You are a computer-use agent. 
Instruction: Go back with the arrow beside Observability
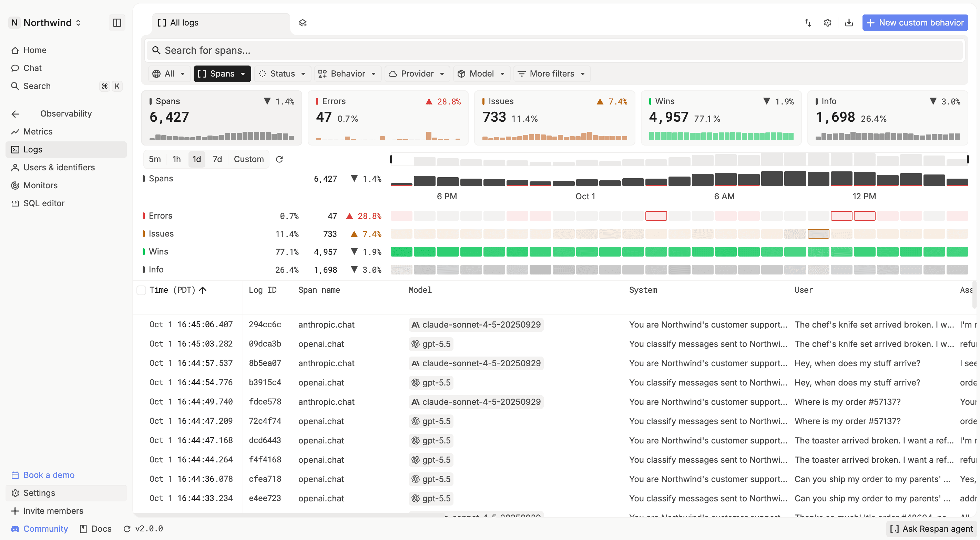coord(15,114)
